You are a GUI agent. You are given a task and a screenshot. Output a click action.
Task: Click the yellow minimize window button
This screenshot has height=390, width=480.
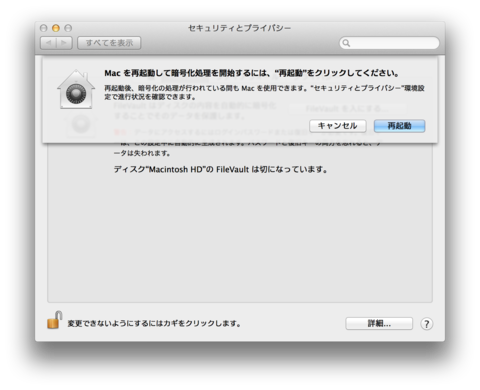pos(56,28)
